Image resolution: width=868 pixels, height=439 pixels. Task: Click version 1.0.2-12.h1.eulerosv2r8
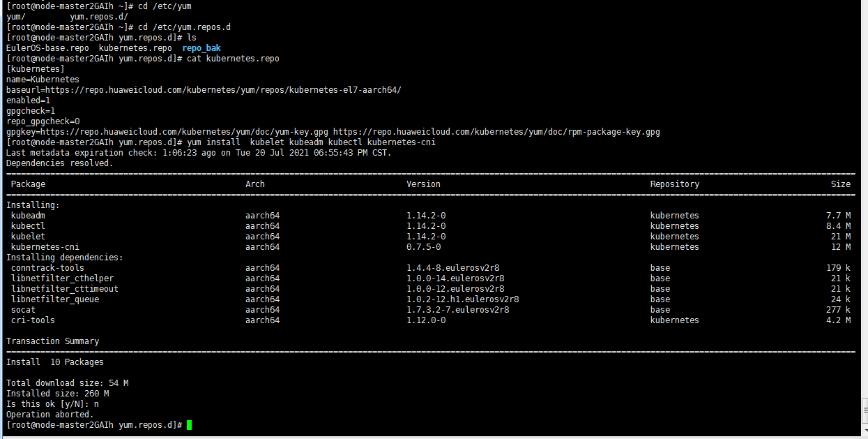pos(463,299)
